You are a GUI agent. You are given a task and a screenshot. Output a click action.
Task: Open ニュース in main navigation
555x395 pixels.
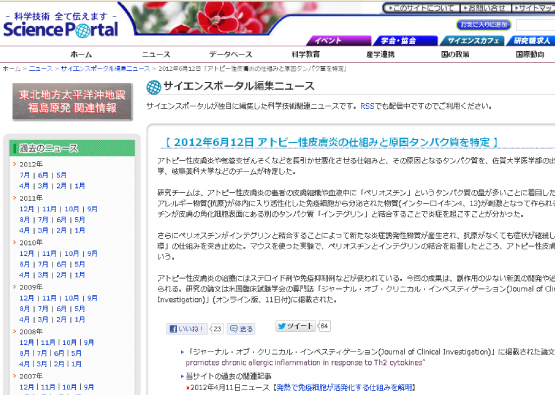click(x=156, y=55)
